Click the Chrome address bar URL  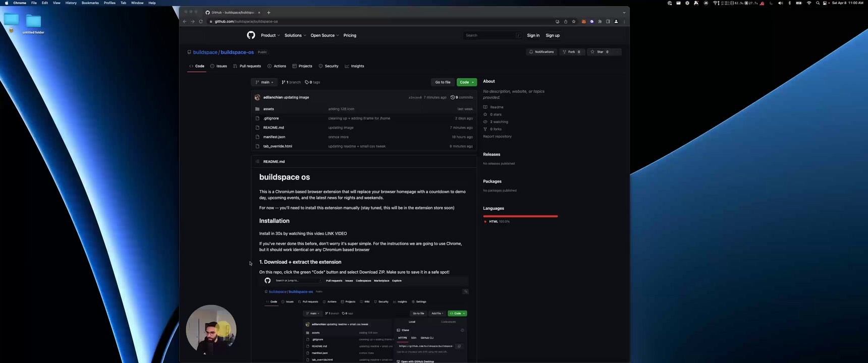[246, 22]
